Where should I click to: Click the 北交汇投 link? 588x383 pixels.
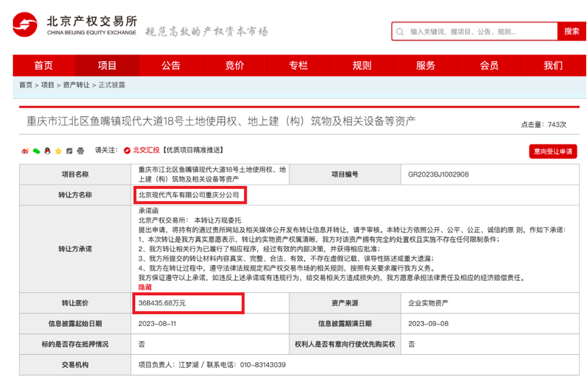pyautogui.click(x=146, y=151)
